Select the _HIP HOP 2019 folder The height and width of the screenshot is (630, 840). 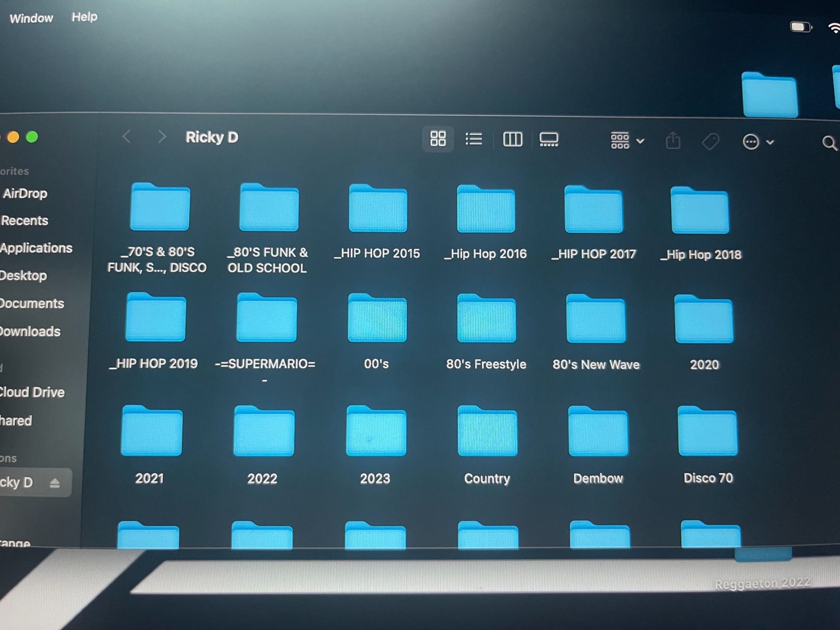[156, 317]
